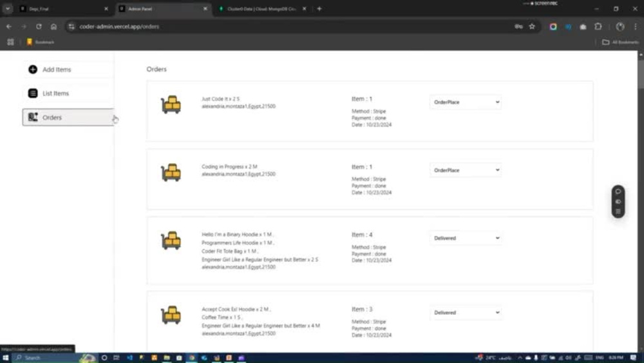644x363 pixels.
Task: Reload the orders page
Action: click(39, 26)
